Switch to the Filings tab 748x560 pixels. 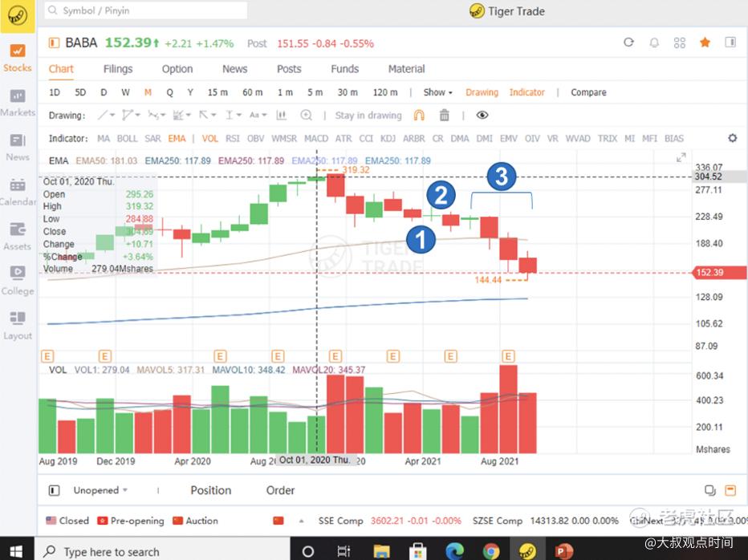point(118,69)
